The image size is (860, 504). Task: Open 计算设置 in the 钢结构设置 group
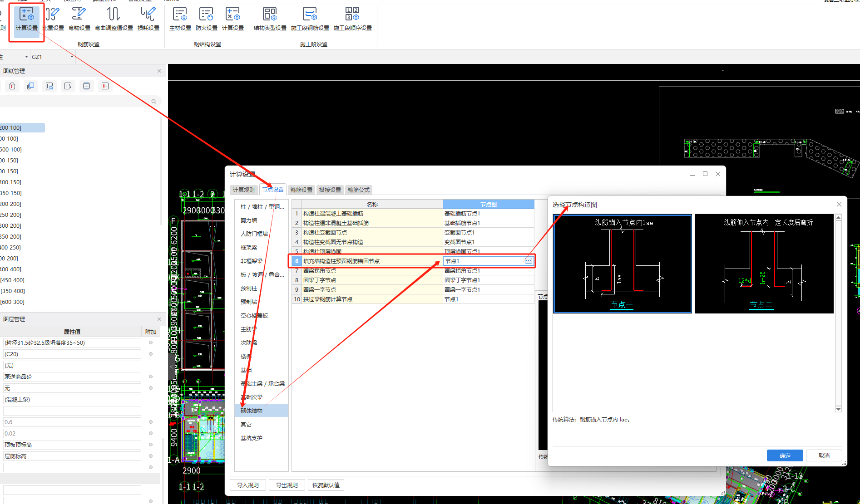233,19
